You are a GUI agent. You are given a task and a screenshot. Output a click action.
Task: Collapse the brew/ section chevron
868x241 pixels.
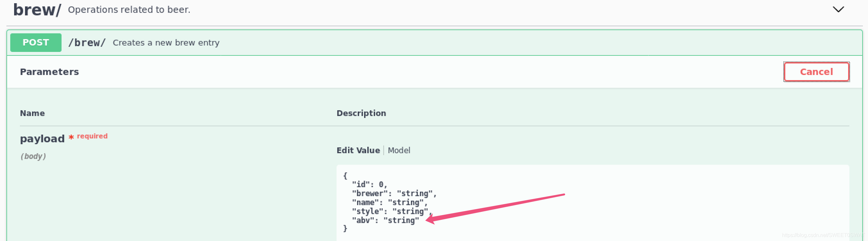838,9
